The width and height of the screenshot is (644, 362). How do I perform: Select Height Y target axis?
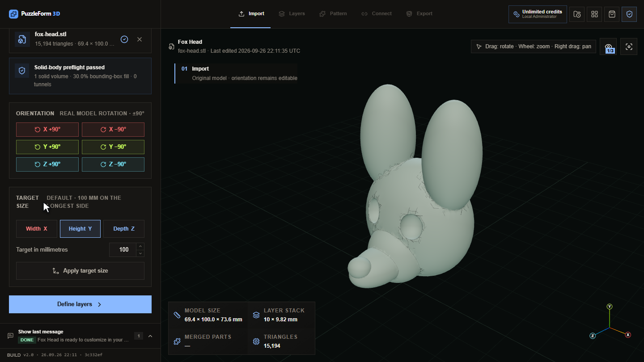[80, 229]
